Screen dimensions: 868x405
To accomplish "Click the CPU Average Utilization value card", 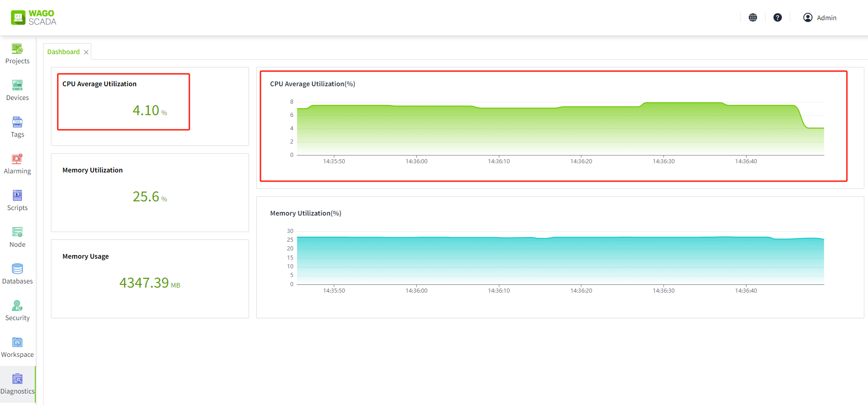I will [x=123, y=102].
